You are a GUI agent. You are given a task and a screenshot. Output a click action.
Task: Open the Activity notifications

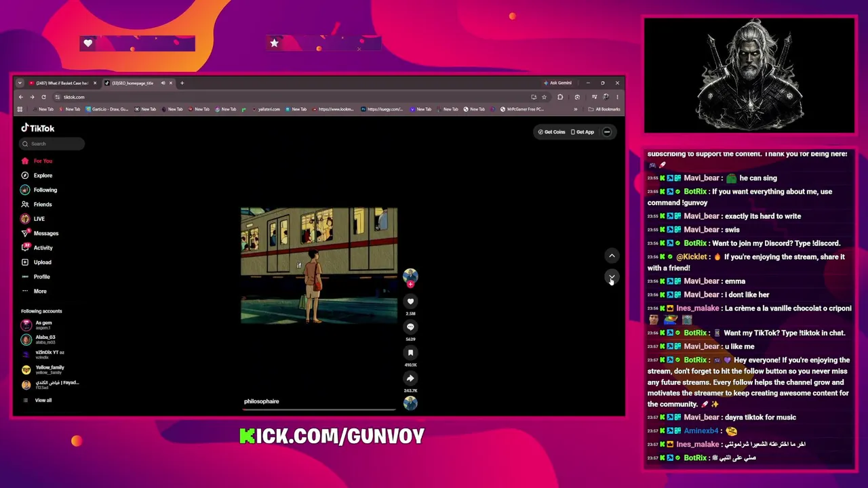[x=37, y=248]
